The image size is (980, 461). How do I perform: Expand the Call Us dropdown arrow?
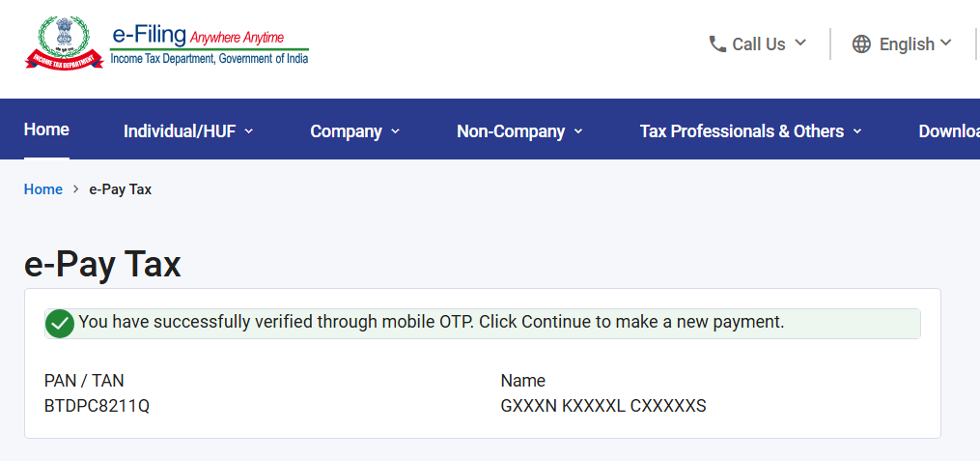click(800, 43)
